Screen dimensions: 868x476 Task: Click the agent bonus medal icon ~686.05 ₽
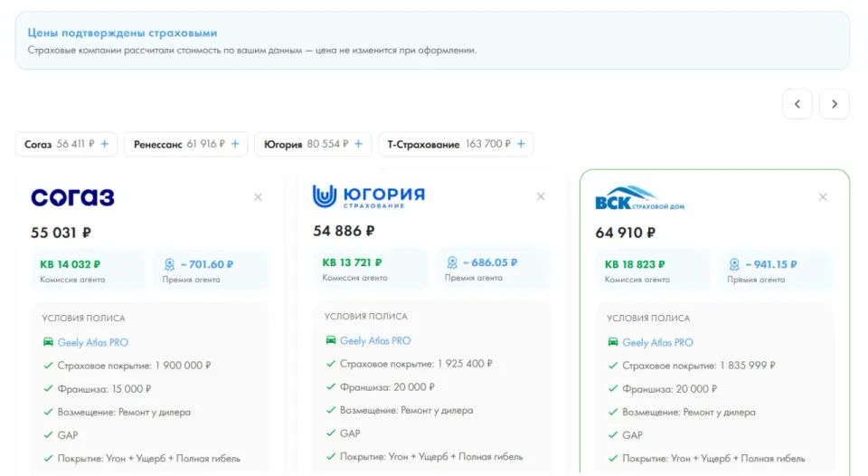452,262
